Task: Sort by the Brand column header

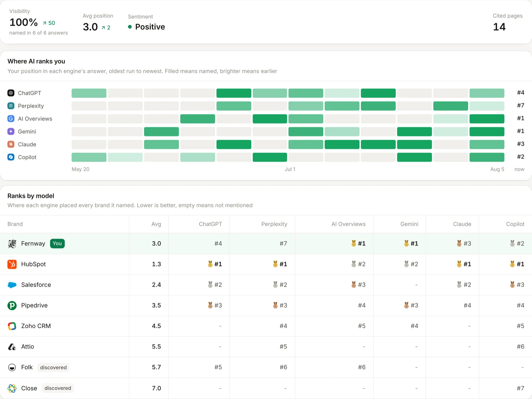Action: (x=15, y=224)
